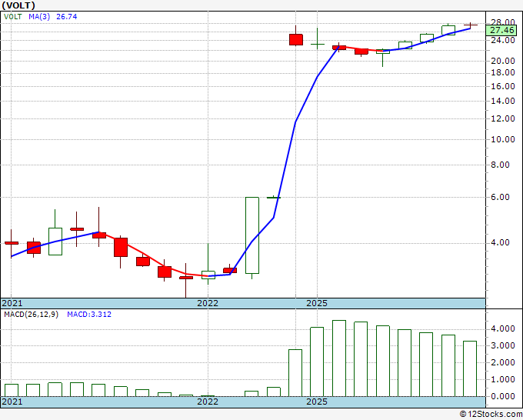Open the 12Stocks.com copyright link
The height and width of the screenshot is (420, 523).
coord(491,415)
